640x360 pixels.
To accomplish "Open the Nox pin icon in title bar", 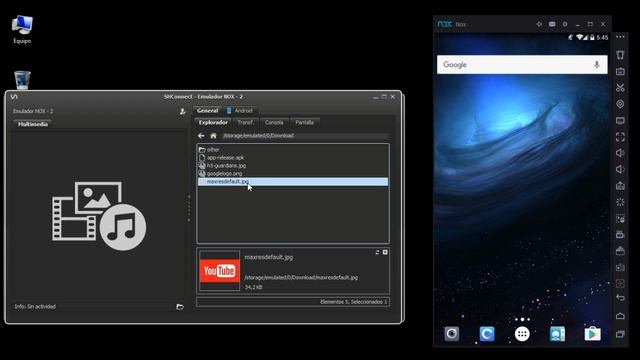I will coord(539,24).
